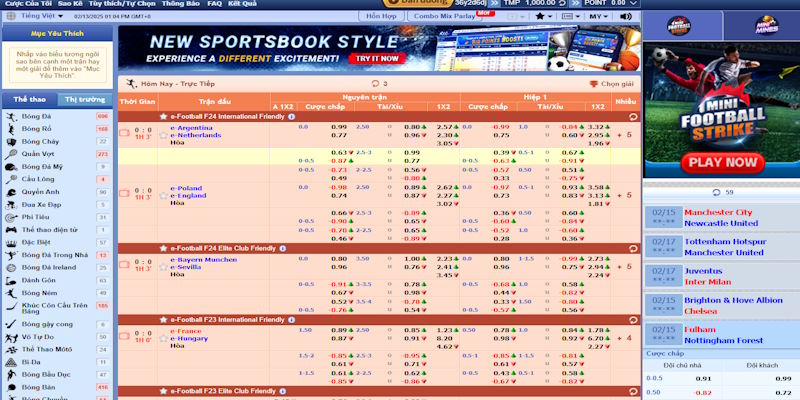Toggle favorite star for e-France vs e-Hungary
This screenshot has width=800, height=400.
coord(164,336)
